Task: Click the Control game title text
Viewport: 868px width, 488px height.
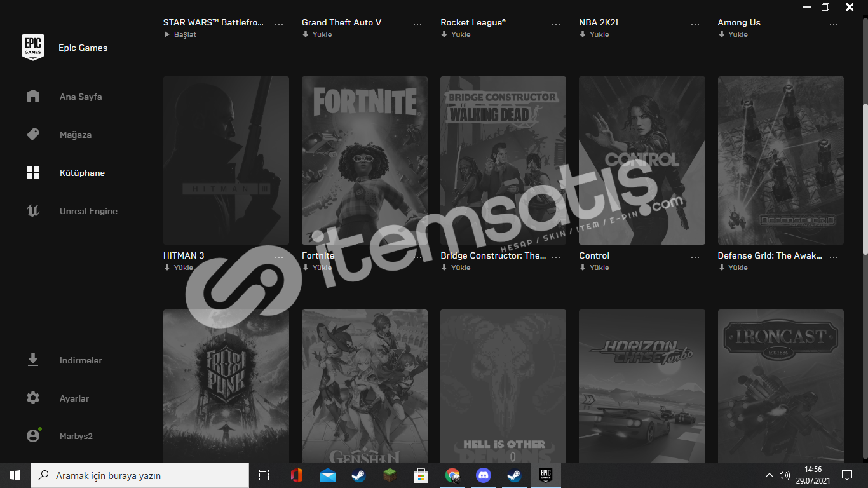Action: [594, 255]
